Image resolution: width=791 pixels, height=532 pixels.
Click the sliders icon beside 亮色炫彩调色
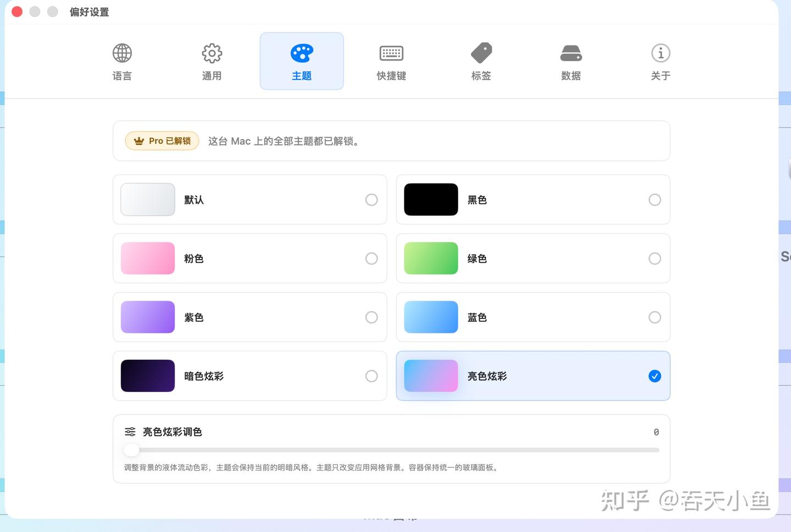(130, 432)
